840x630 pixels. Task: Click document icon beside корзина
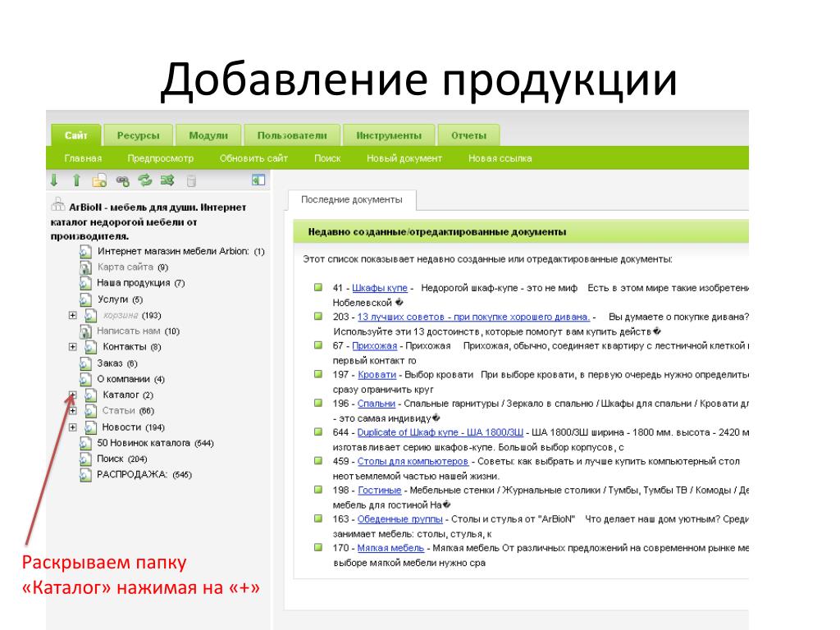tap(91, 316)
